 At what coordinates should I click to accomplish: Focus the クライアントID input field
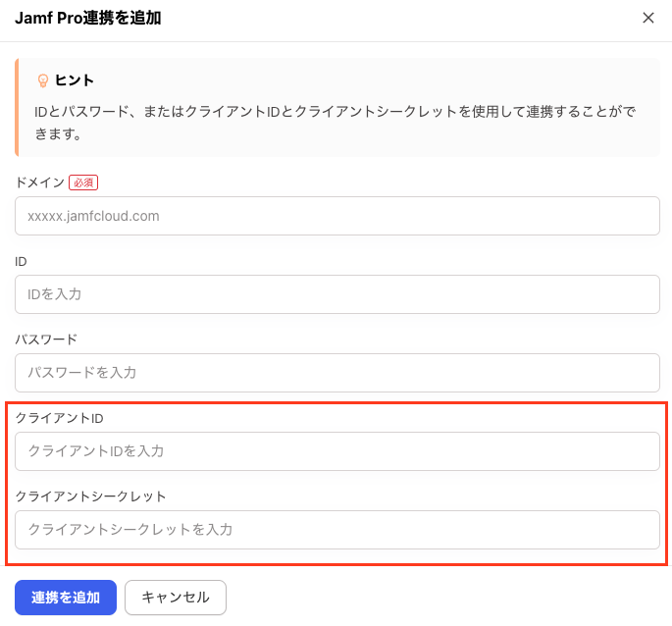click(336, 451)
